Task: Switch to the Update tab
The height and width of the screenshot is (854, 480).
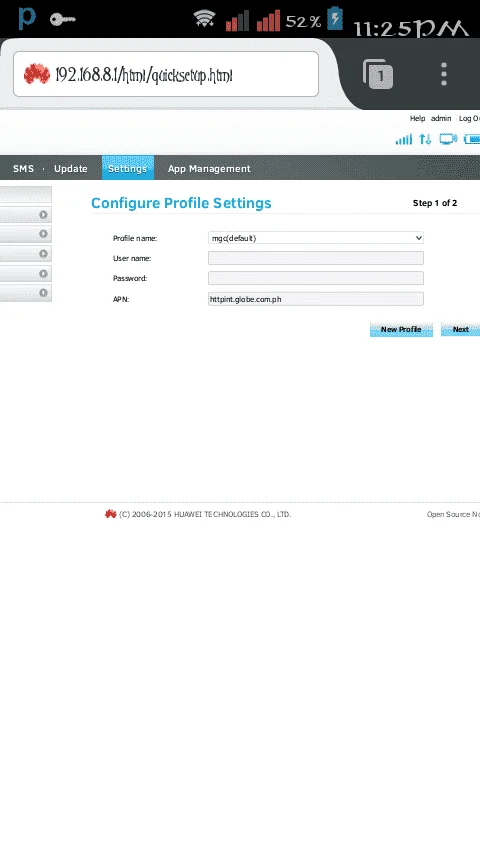Action: [x=71, y=168]
